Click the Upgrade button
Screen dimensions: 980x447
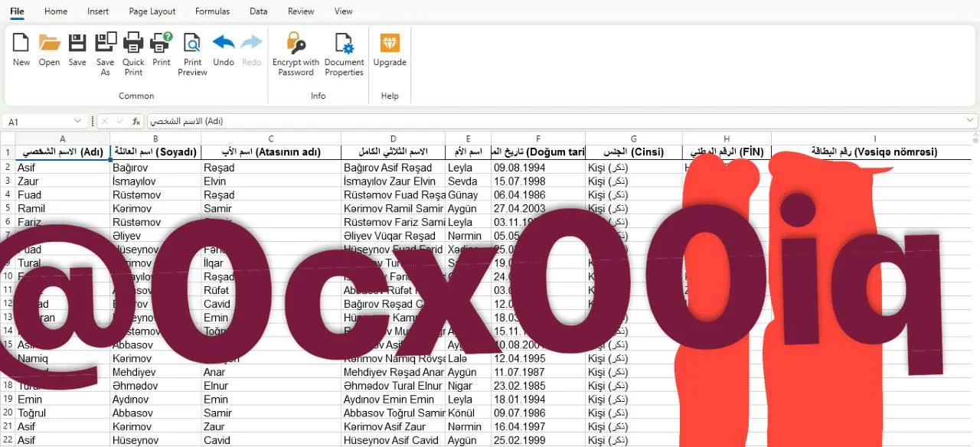390,51
